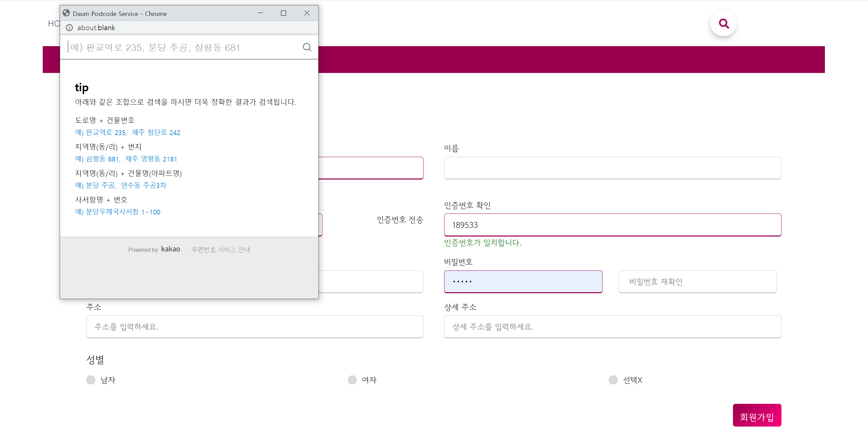Open the 우편번호 서비스 안내 link
Image resolution: width=868 pixels, height=433 pixels.
tap(221, 249)
